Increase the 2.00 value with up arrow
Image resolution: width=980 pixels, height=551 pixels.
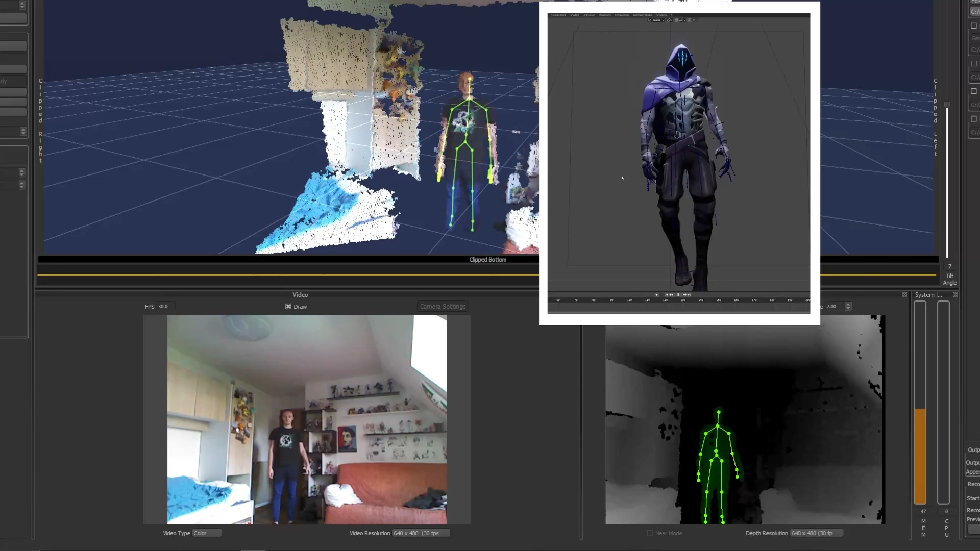coord(848,304)
